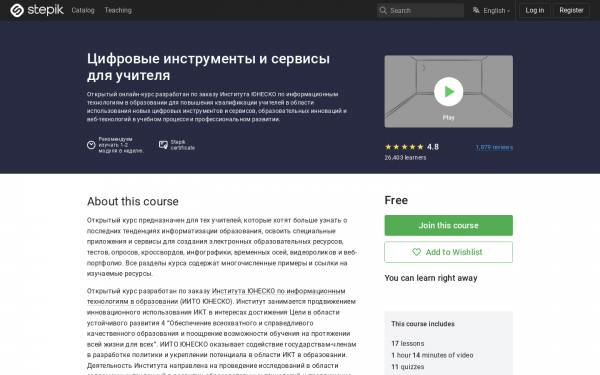Screen dimensions: 600x375
Task: Click the 26,403 learners text
Action: (405, 158)
